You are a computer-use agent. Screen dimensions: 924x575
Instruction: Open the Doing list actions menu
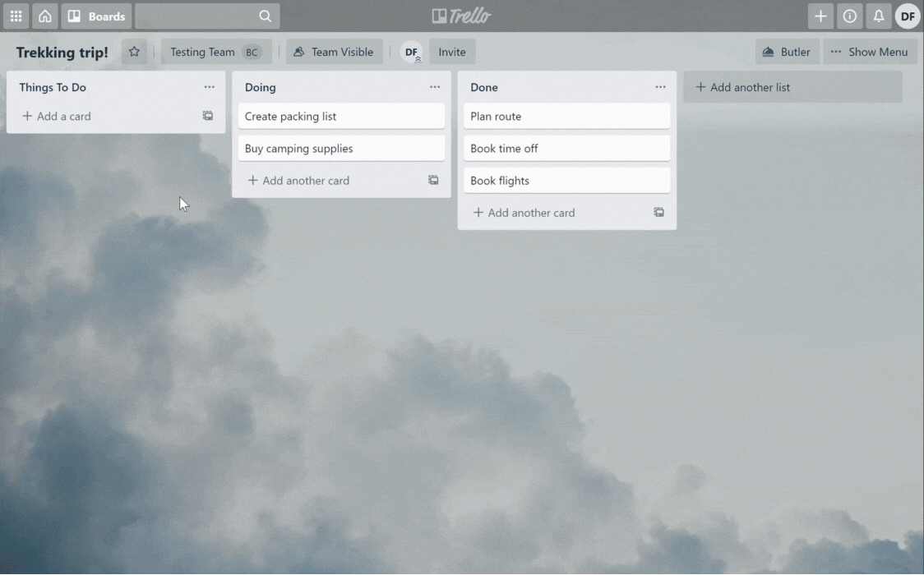[435, 87]
